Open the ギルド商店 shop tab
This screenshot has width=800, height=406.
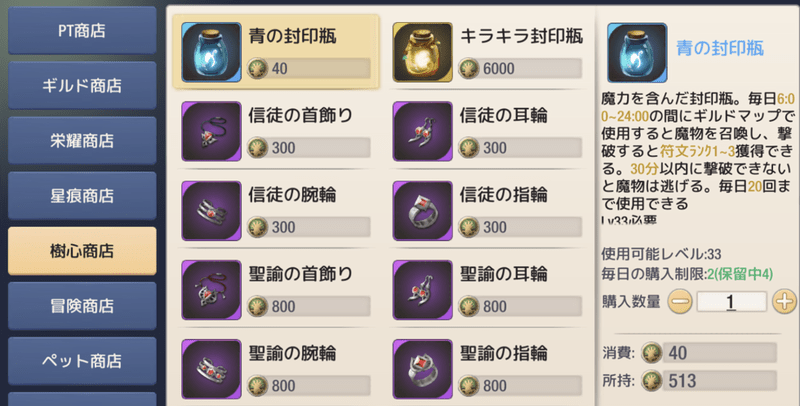pos(82,85)
